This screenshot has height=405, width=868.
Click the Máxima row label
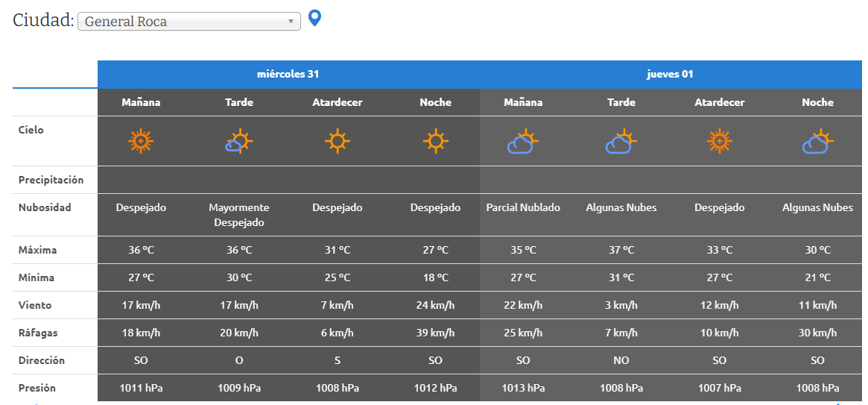[38, 250]
